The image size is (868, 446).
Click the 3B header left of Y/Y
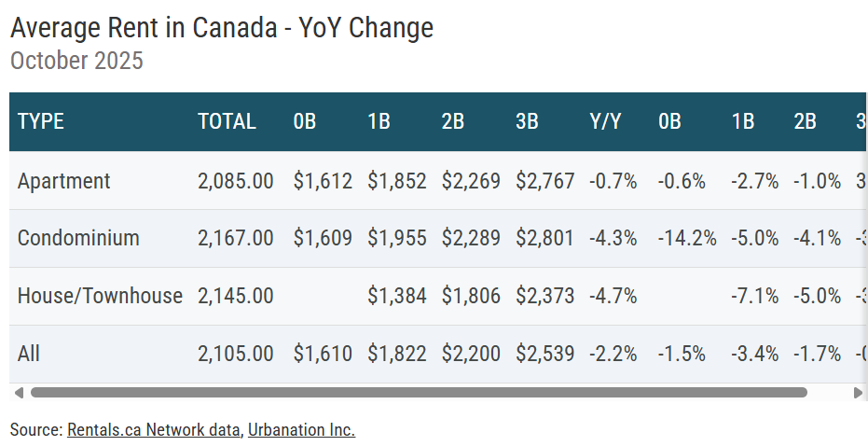click(527, 121)
